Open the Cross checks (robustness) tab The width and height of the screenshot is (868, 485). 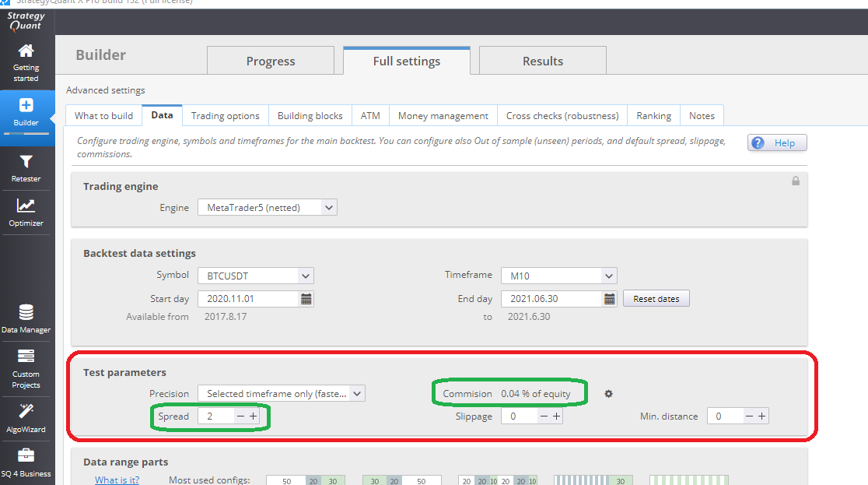coord(562,115)
